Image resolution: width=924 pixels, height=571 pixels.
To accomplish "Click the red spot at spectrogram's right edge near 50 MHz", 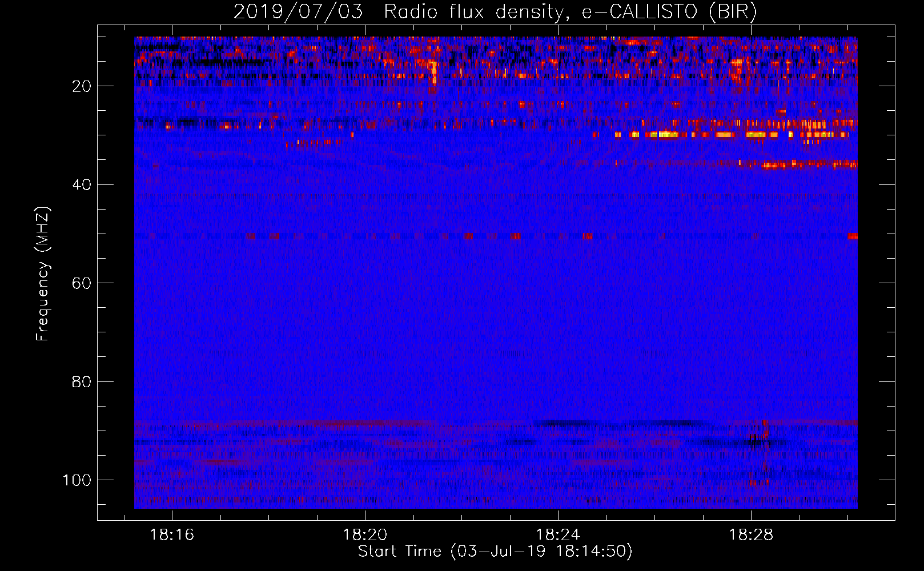I will tap(853, 236).
